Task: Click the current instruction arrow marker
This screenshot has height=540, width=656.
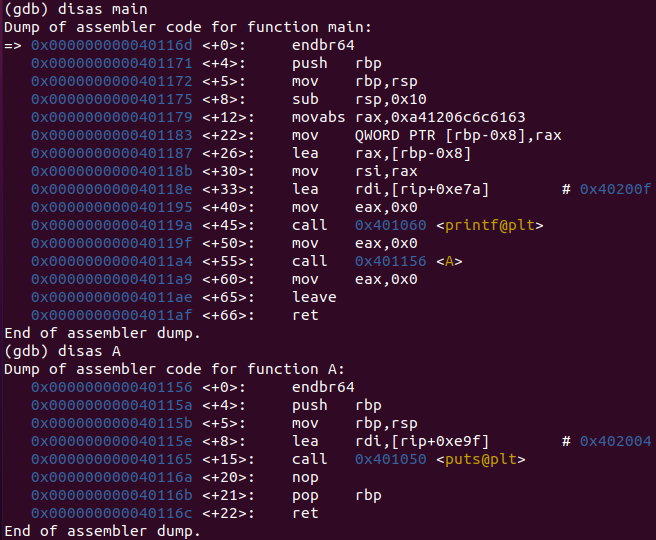Action: [13, 46]
